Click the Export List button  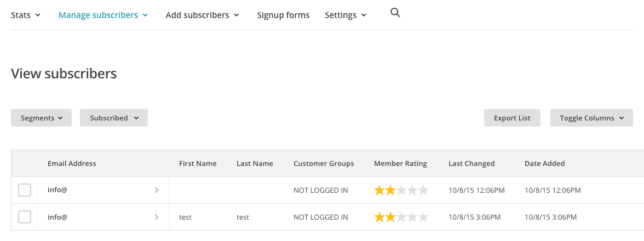tap(512, 118)
